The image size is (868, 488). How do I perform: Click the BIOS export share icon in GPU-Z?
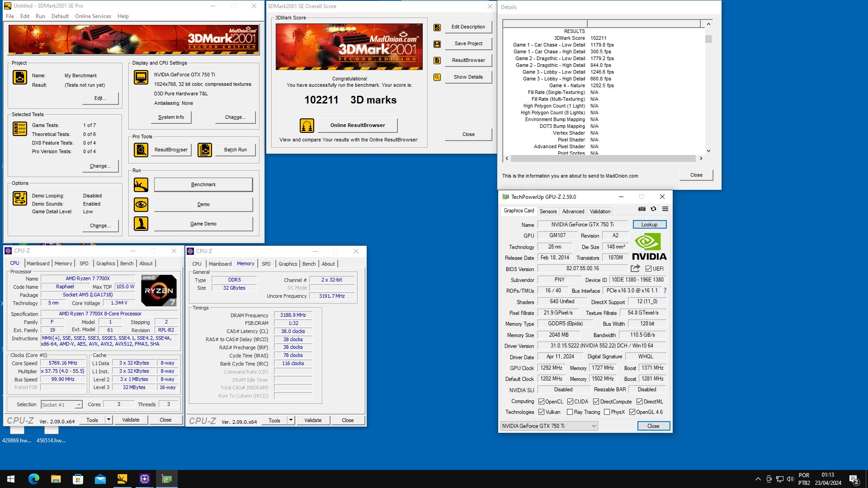click(635, 268)
